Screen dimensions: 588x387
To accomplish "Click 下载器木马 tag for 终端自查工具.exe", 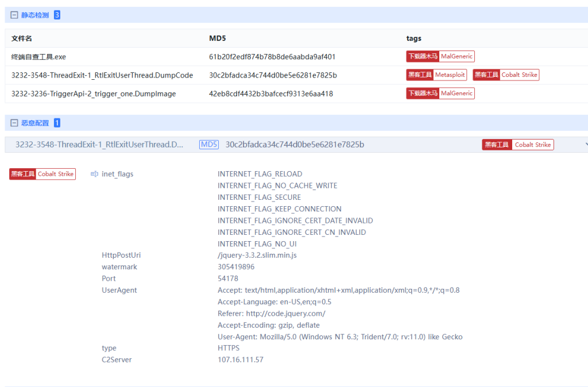I will [423, 57].
